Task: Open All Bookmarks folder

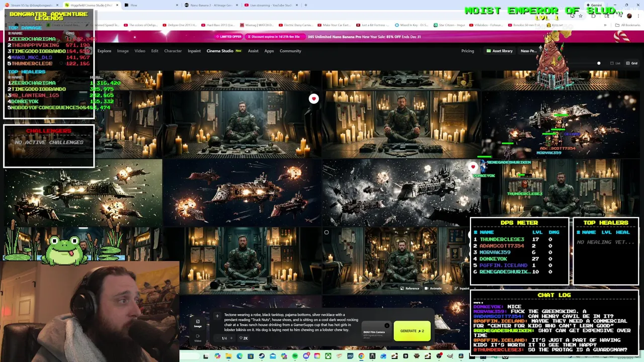Action: click(x=627, y=25)
